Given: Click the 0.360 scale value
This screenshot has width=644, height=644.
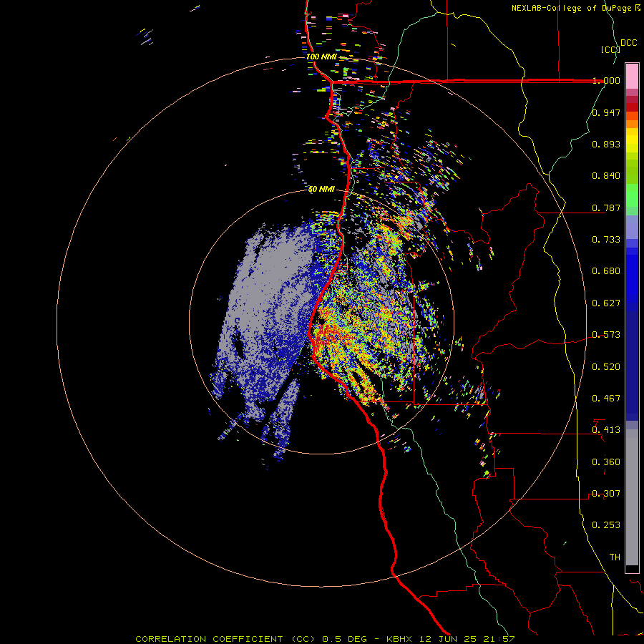Looking at the screenshot, I should pos(606,462).
